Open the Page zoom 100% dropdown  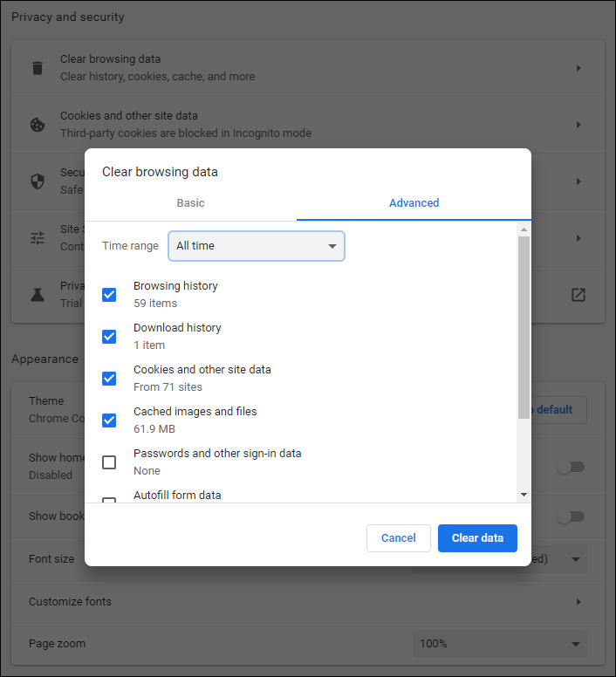(x=499, y=644)
